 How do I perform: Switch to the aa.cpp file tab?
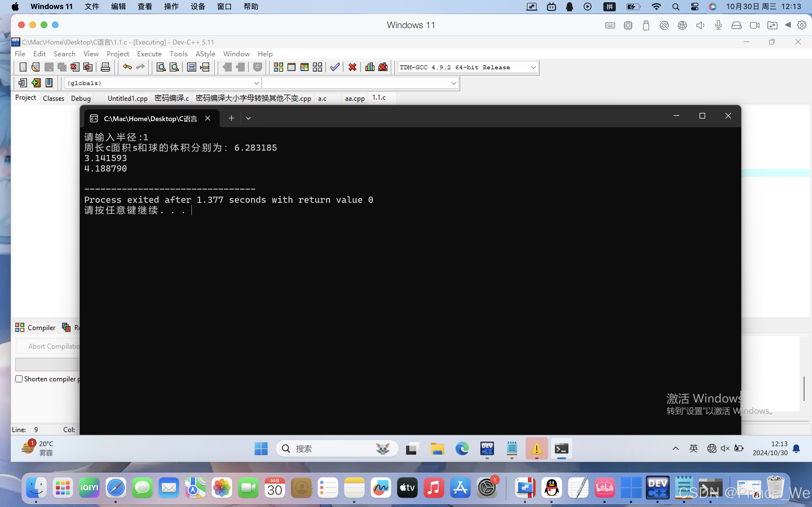355,98
